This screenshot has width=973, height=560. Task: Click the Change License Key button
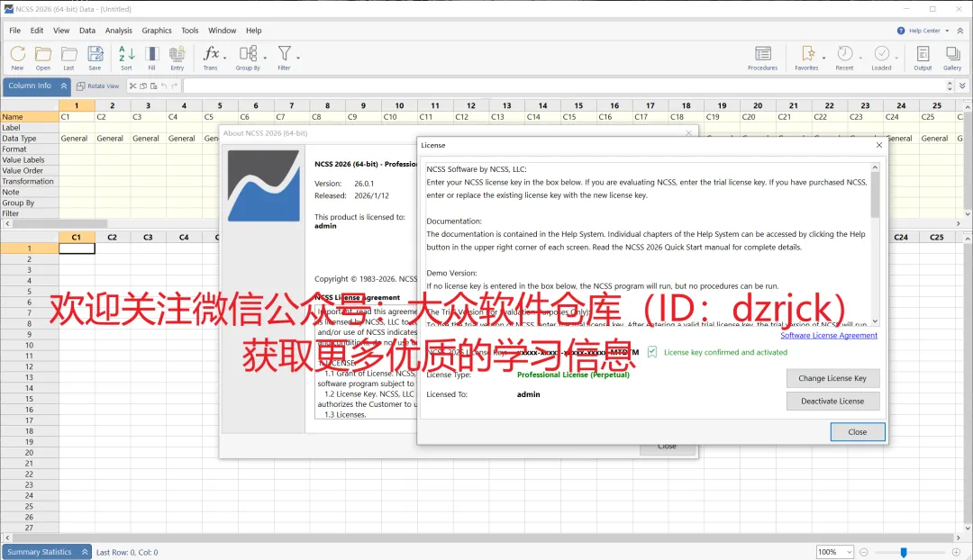click(x=832, y=378)
